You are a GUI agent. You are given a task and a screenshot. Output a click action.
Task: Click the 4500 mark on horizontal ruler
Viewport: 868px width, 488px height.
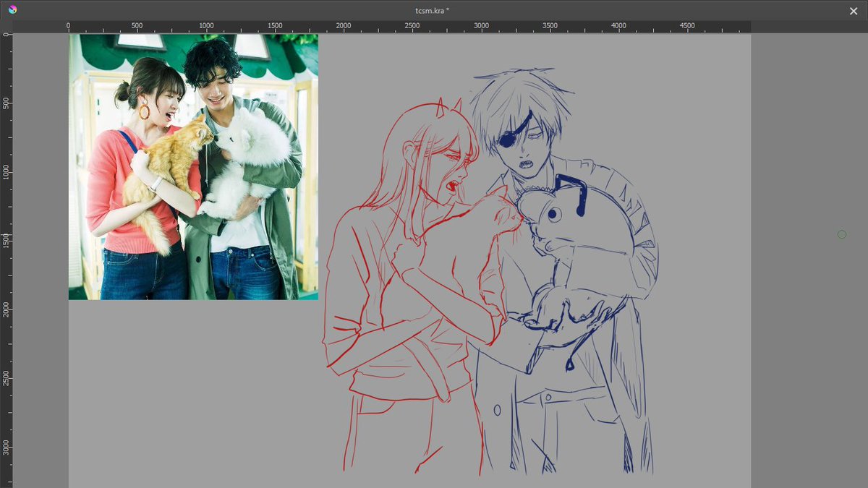[687, 26]
